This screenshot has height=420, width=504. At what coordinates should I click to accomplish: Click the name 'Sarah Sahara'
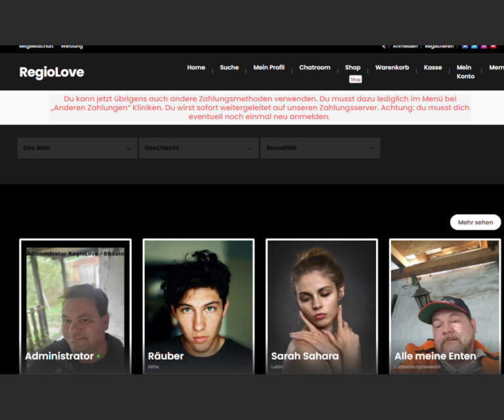pyautogui.click(x=304, y=356)
